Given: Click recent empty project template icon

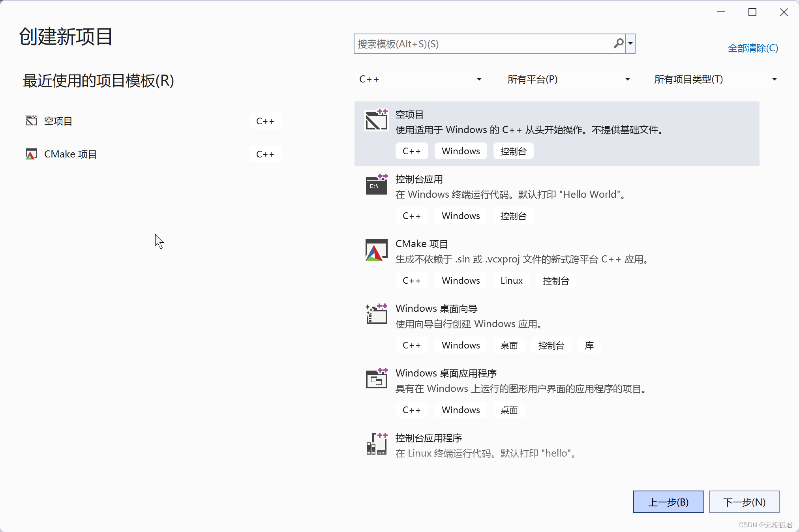Looking at the screenshot, I should click(31, 121).
